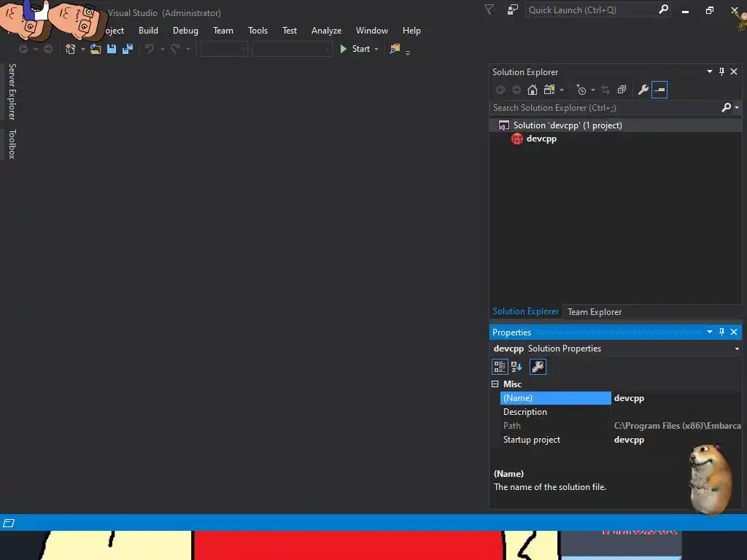
Task: Click the Quick Launch search field
Action: [591, 10]
